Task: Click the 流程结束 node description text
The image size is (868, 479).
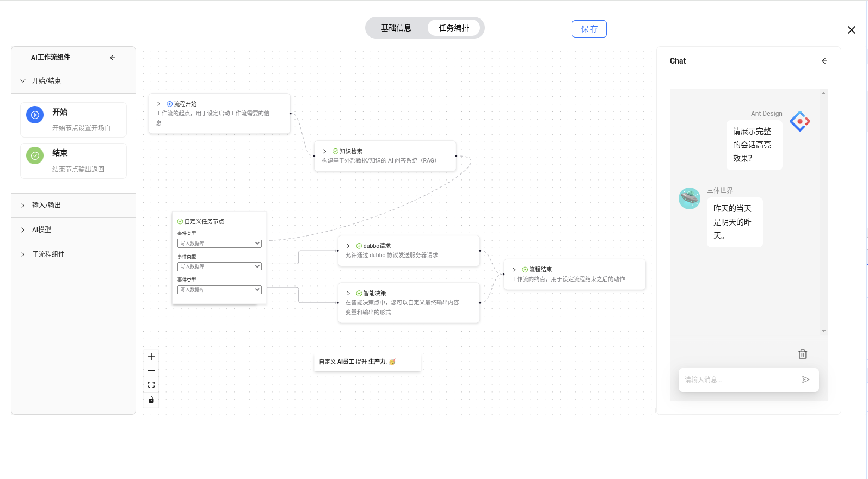Action: tap(568, 279)
